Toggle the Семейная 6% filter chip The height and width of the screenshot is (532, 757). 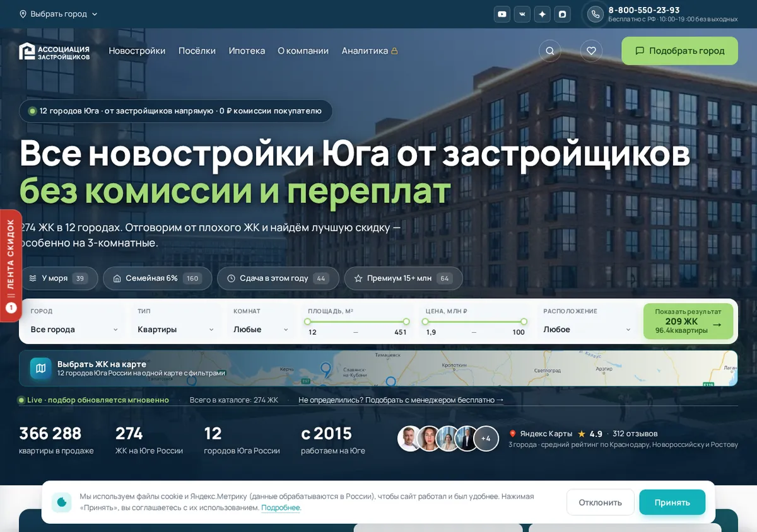(x=158, y=278)
